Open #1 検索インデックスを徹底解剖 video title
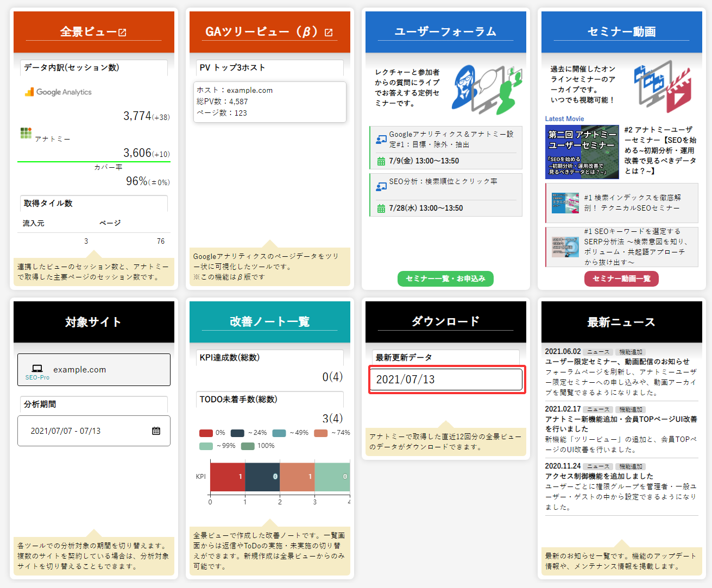712x588 pixels. (633, 203)
